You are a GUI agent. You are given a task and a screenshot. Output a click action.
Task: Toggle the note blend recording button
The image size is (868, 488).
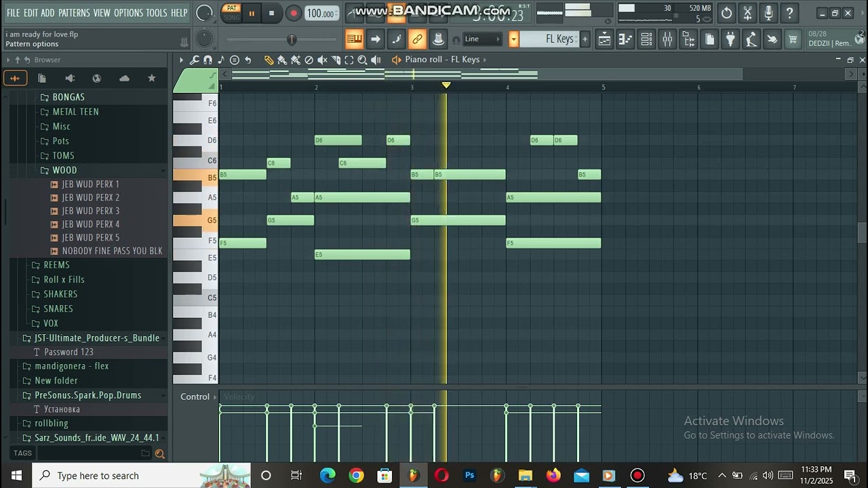396,39
